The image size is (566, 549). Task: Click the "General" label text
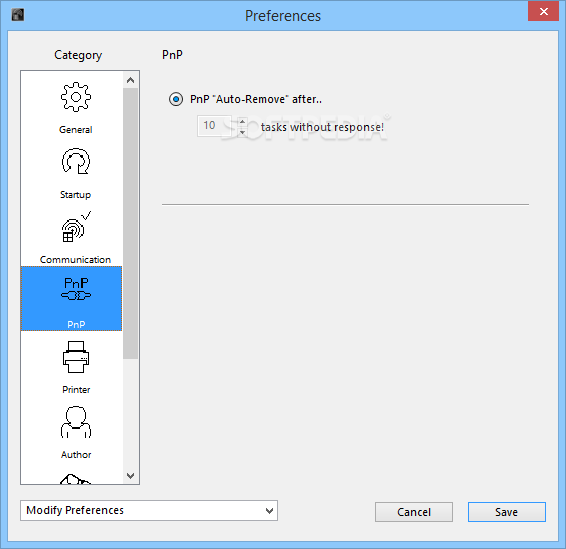pyautogui.click(x=75, y=130)
